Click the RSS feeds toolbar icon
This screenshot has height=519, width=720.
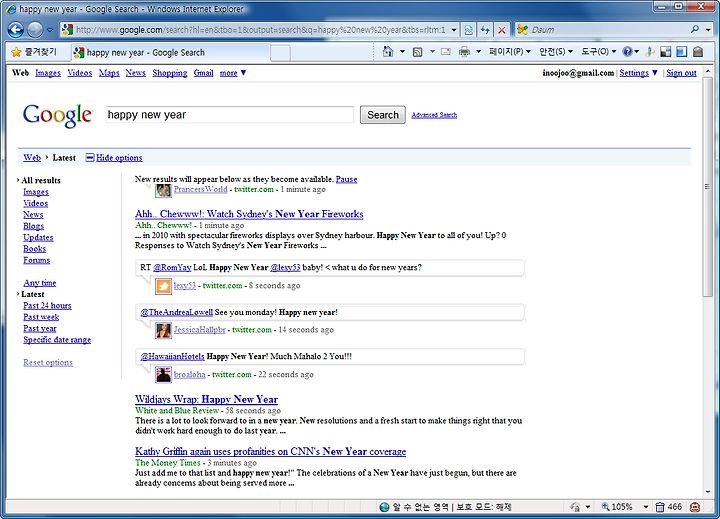click(417, 52)
